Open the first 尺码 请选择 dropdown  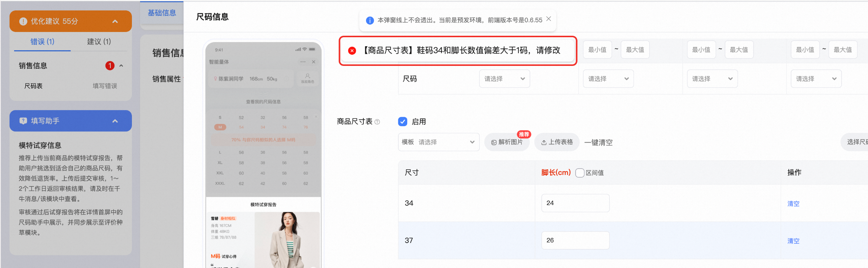pos(505,79)
